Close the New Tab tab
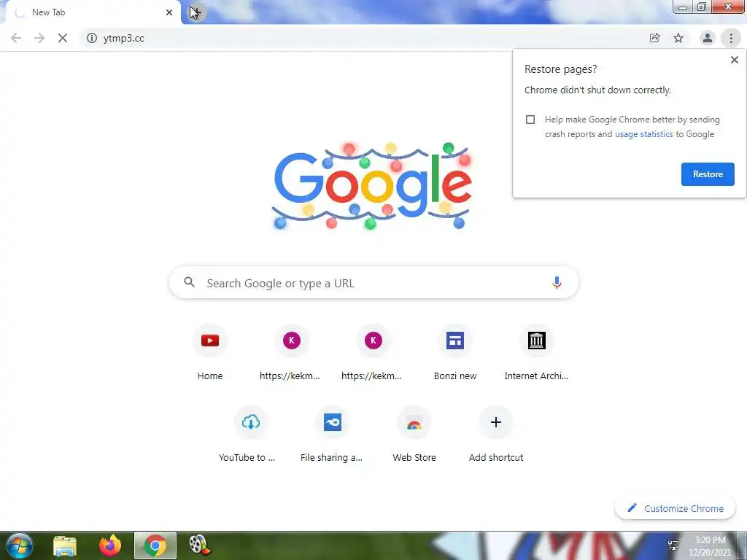Screen dimensions: 747x560 tap(169, 12)
